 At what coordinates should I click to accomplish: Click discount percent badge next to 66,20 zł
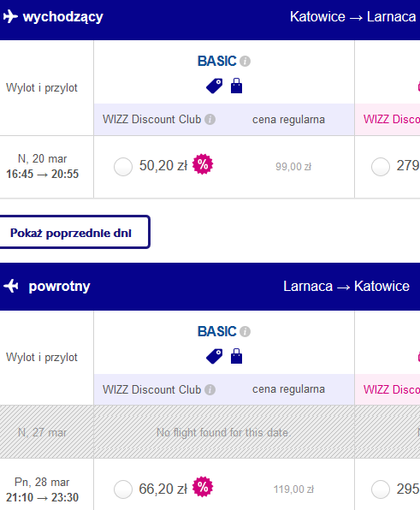[203, 487]
